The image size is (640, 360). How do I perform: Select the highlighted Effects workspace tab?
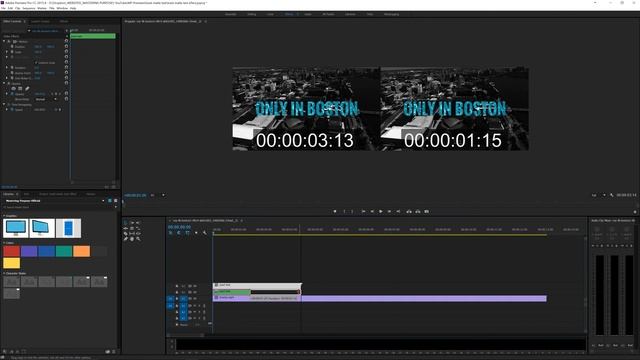(x=289, y=14)
